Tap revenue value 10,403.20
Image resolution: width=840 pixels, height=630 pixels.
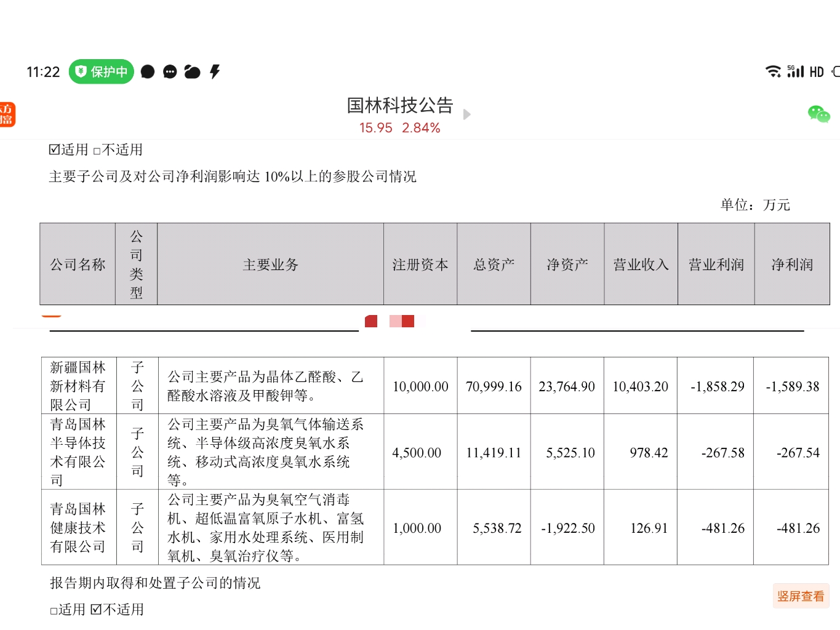coord(641,386)
